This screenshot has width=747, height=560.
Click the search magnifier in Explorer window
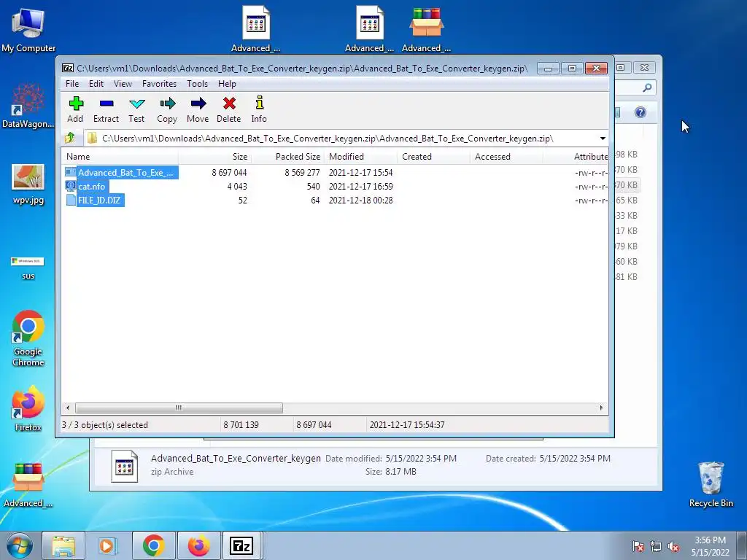point(647,87)
